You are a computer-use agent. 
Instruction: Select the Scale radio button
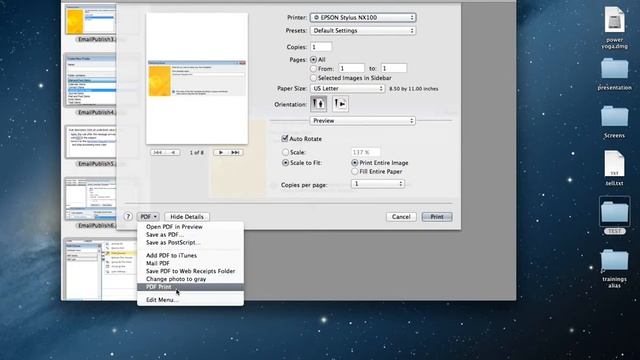[286, 152]
